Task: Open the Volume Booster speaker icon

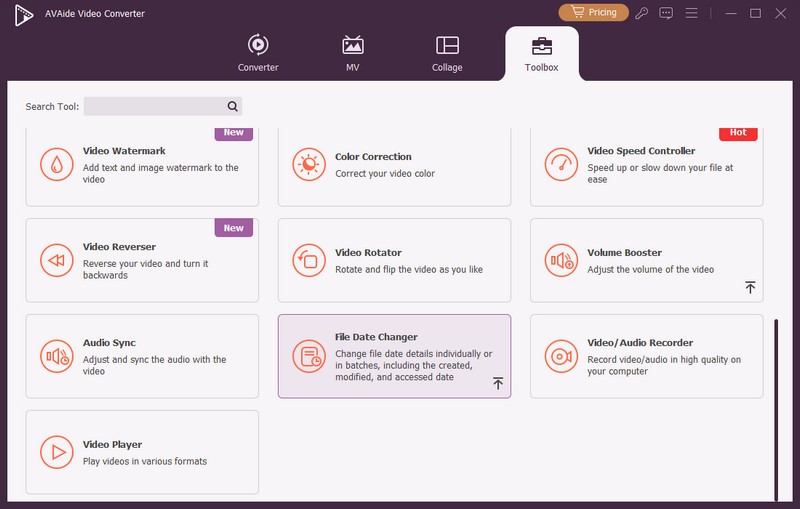Action: tap(561, 260)
